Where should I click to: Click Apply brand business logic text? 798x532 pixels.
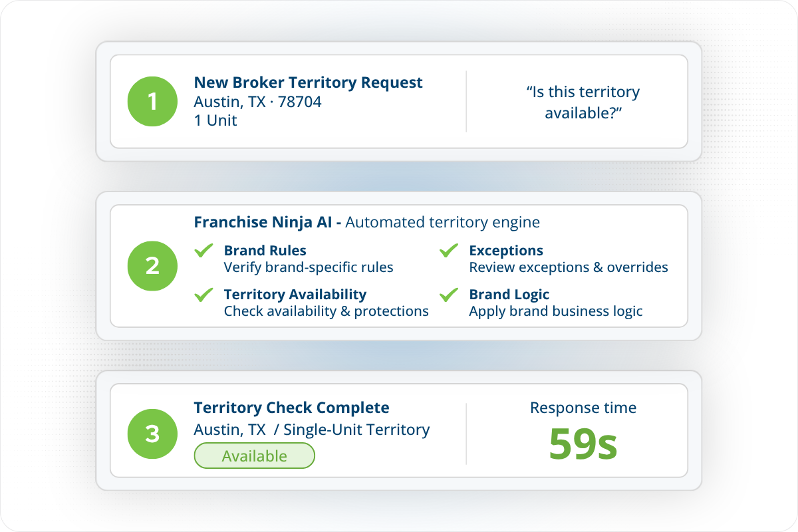pos(556,311)
